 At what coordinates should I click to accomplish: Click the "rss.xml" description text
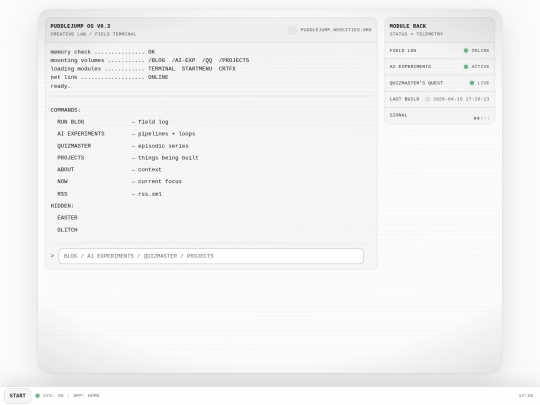click(149, 194)
